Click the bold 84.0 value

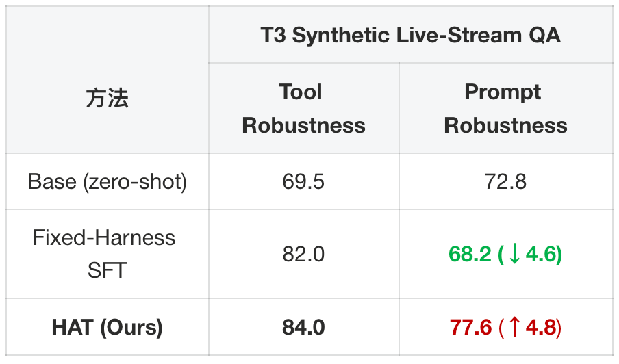[303, 327]
